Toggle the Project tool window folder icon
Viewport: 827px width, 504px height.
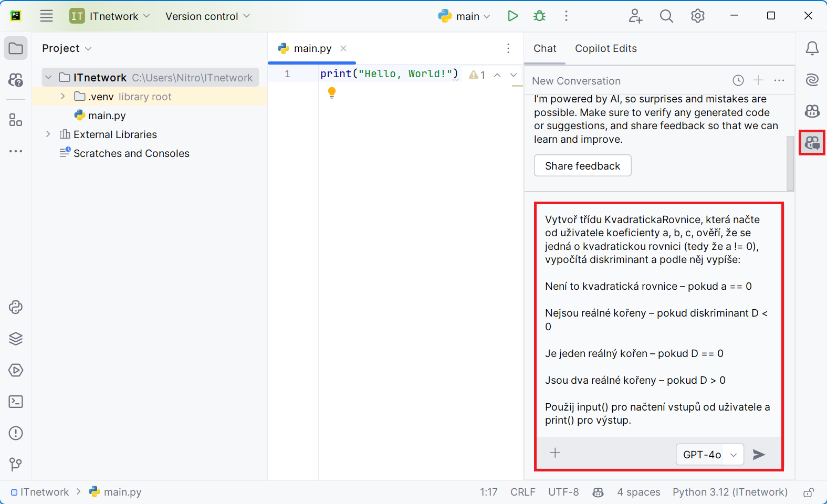16,48
